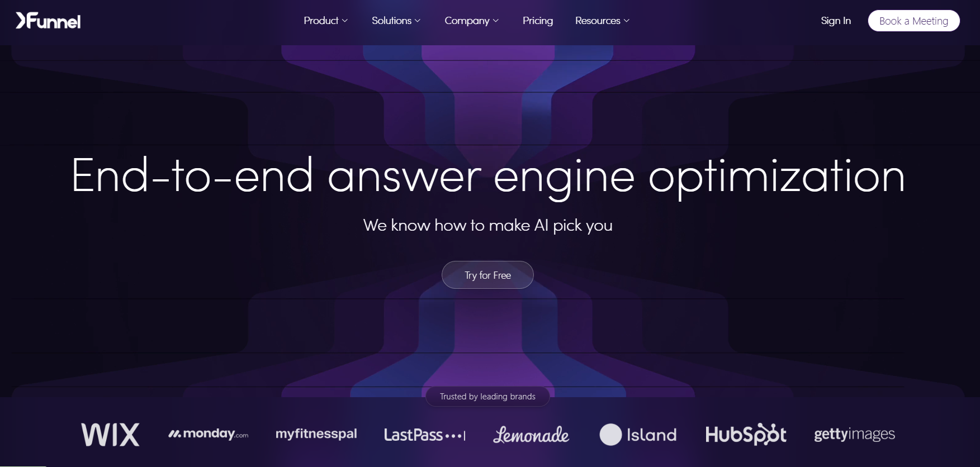Go to the Pricing page

(x=538, y=21)
